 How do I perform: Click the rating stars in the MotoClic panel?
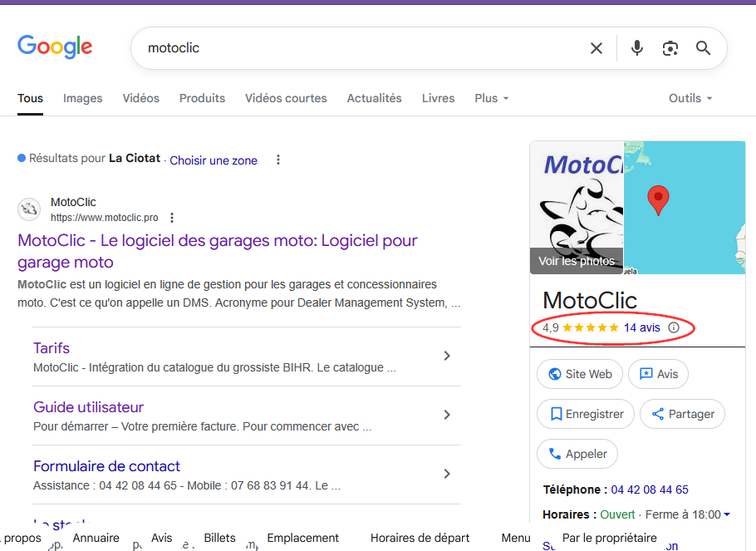(591, 327)
